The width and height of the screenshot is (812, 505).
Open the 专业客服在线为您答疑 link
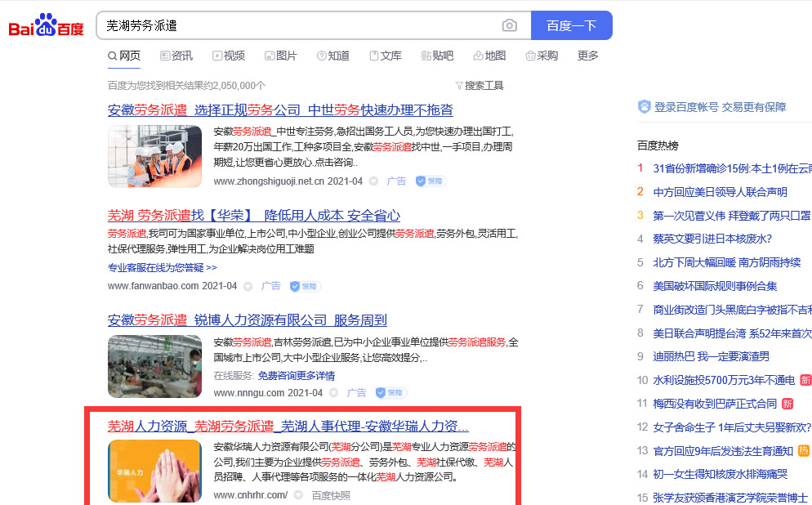pos(162,267)
